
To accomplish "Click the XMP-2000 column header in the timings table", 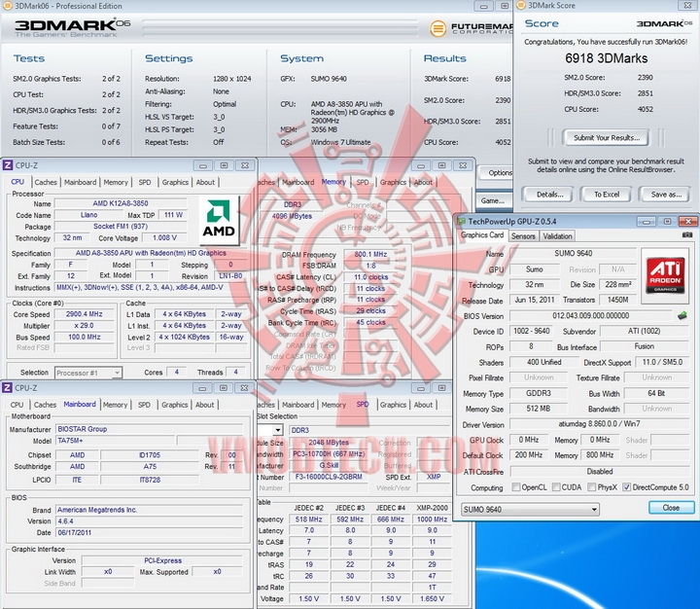I will 432,508.
